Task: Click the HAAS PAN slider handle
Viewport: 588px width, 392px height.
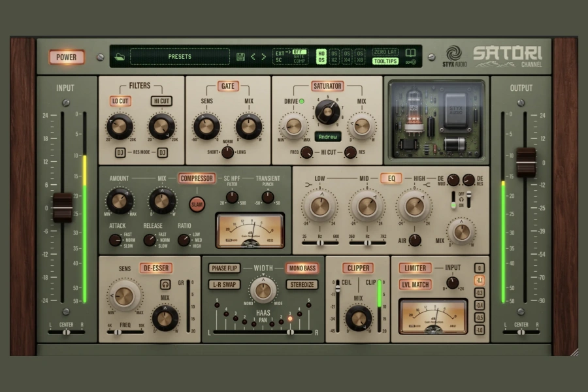Action: 290,332
